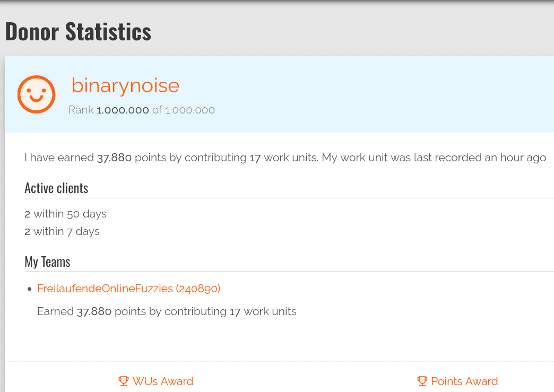Open the binarynoise username link
The height and width of the screenshot is (392, 554).
tap(125, 85)
